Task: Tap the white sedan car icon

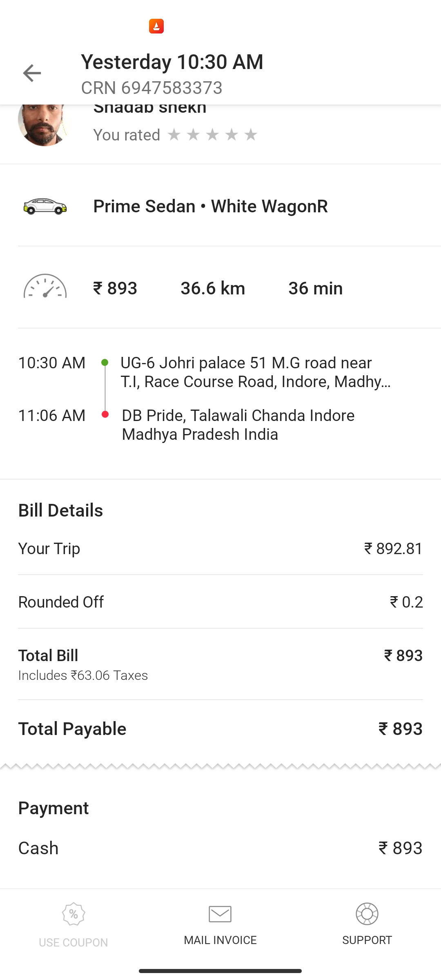Action: (x=45, y=206)
